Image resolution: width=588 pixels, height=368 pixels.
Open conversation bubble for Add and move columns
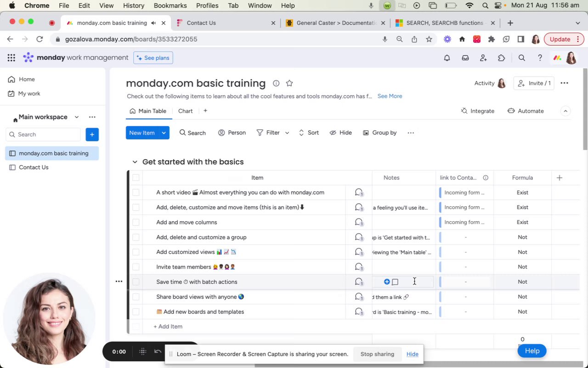(x=359, y=222)
